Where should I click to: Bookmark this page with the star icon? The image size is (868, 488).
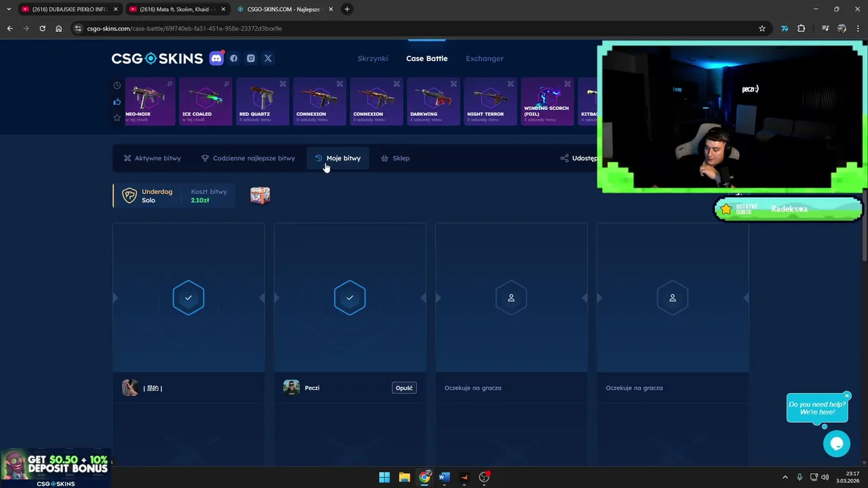(x=762, y=28)
